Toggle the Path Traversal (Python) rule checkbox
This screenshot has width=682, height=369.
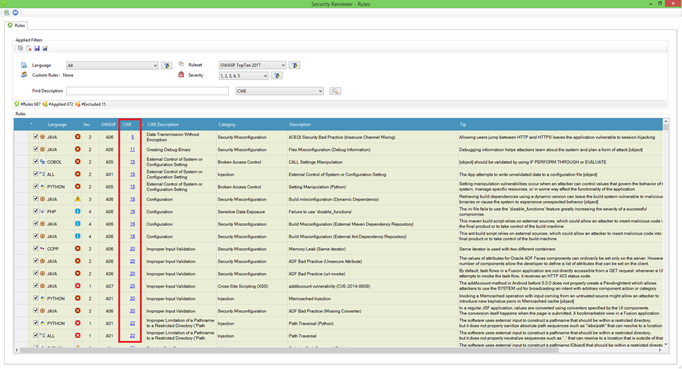coord(36,323)
